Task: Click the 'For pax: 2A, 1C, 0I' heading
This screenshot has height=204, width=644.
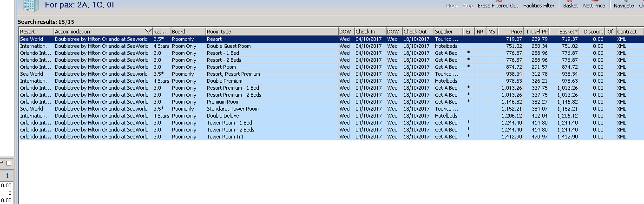Action: click(79, 6)
